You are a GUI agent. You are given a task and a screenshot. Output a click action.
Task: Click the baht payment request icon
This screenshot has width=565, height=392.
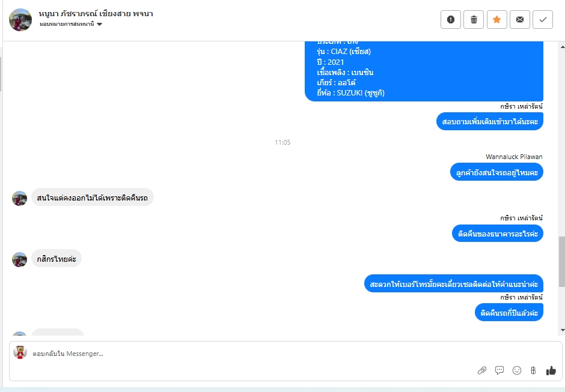coord(533,370)
